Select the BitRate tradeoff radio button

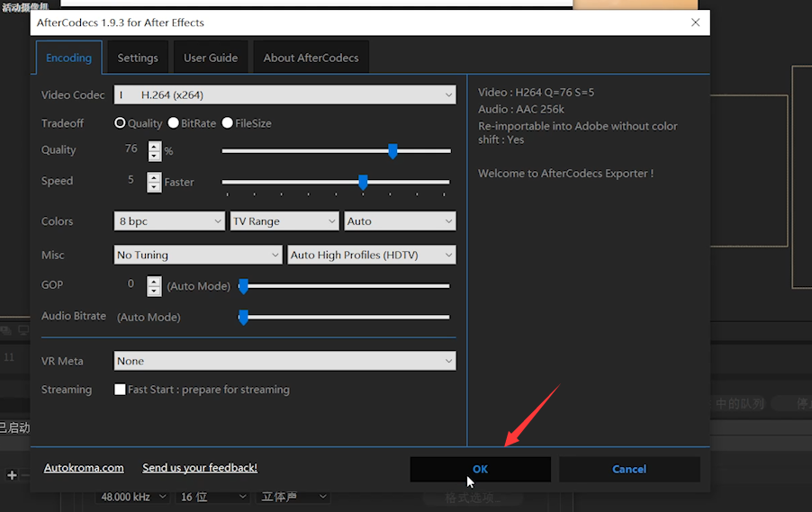pos(174,122)
